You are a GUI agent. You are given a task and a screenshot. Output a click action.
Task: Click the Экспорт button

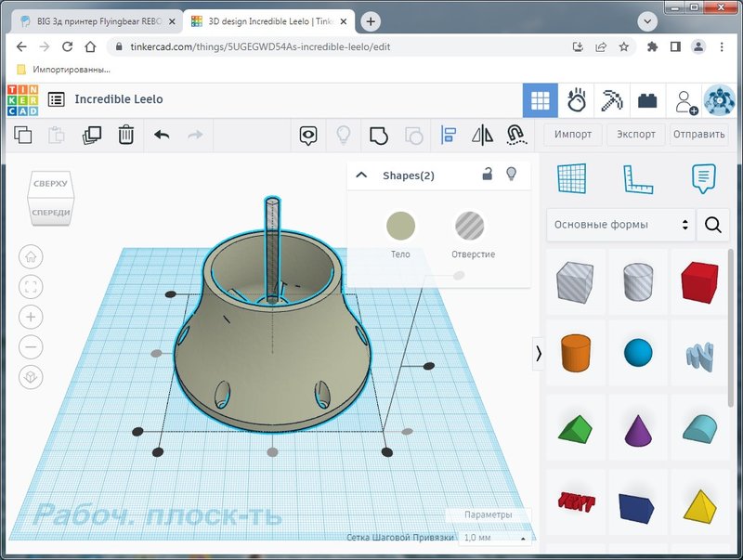click(636, 135)
